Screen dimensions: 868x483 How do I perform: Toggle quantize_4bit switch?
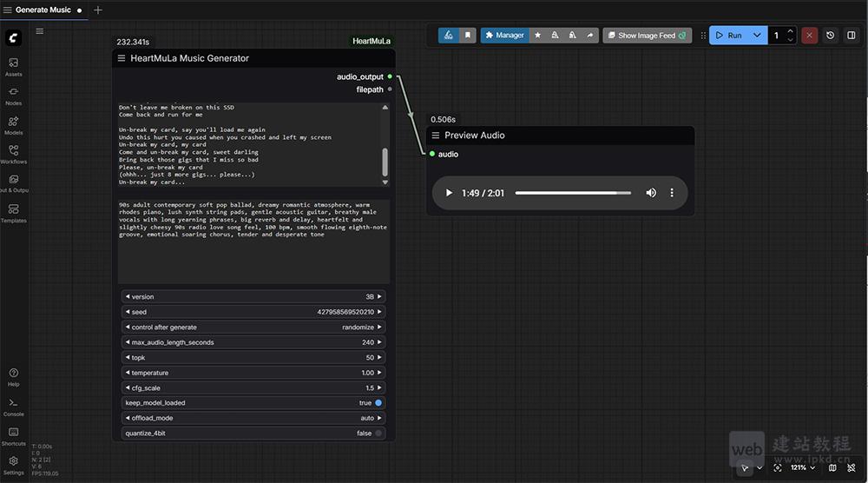coord(378,433)
